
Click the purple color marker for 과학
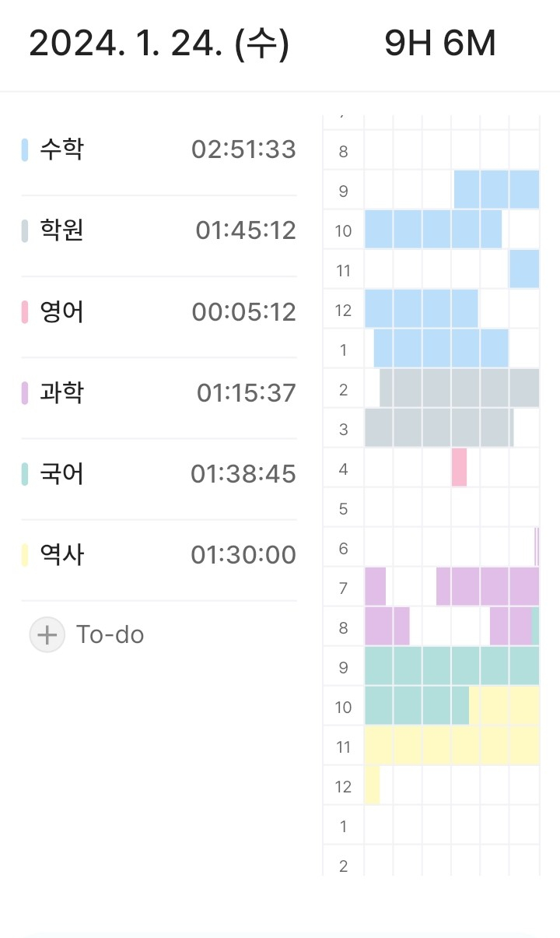(25, 393)
